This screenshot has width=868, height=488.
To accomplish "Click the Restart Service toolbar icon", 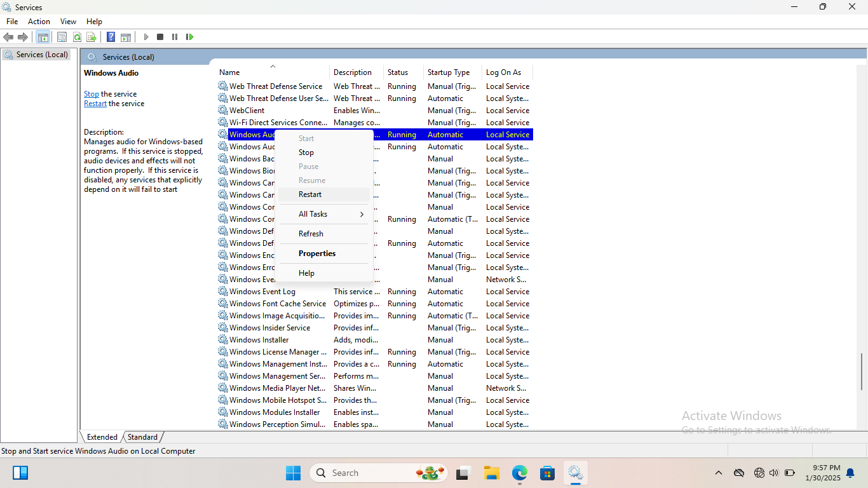I will coord(189,37).
